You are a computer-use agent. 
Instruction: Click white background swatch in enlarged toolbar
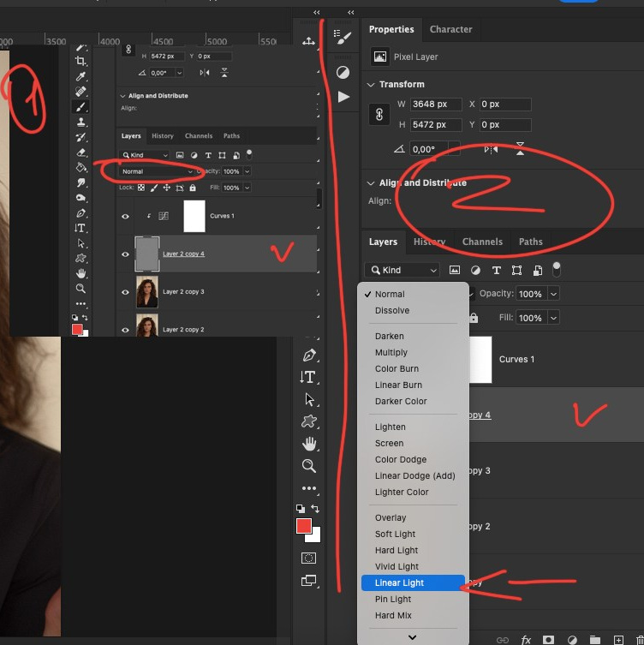(316, 536)
